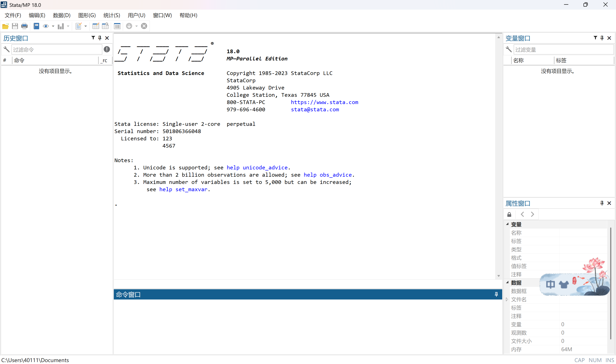The height and width of the screenshot is (364, 616).
Task: Collapse the 变量 section in Properties
Action: 507,224
